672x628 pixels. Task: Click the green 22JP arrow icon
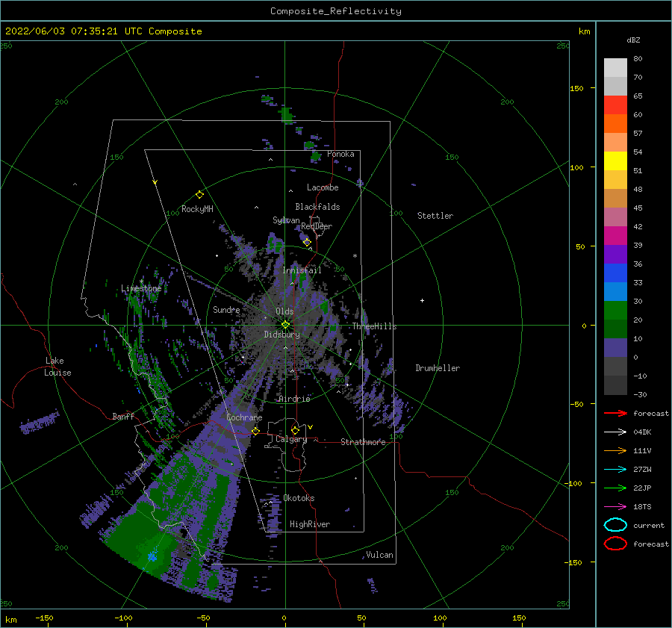(615, 488)
